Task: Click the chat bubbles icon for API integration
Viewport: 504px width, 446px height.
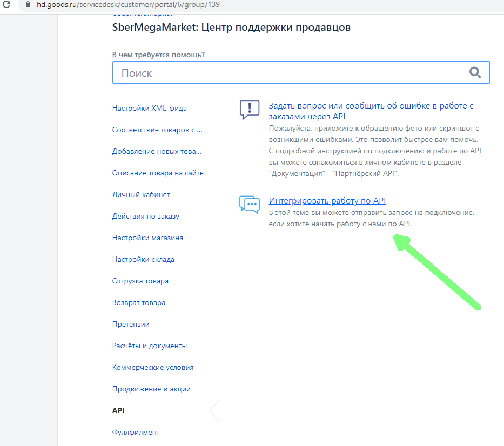Action: pyautogui.click(x=250, y=205)
